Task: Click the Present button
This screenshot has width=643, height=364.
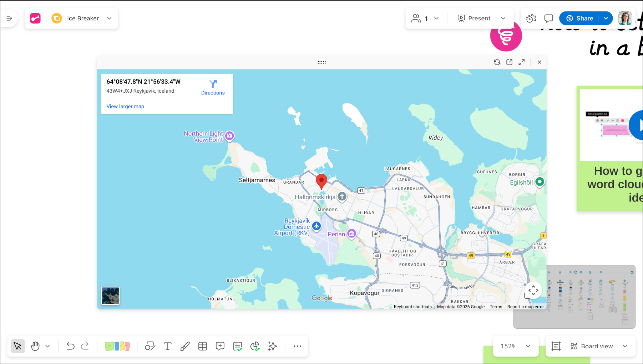Action: [474, 19]
